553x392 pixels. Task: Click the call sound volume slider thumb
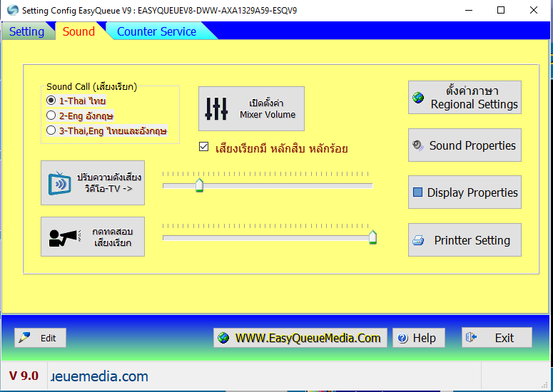pos(372,237)
